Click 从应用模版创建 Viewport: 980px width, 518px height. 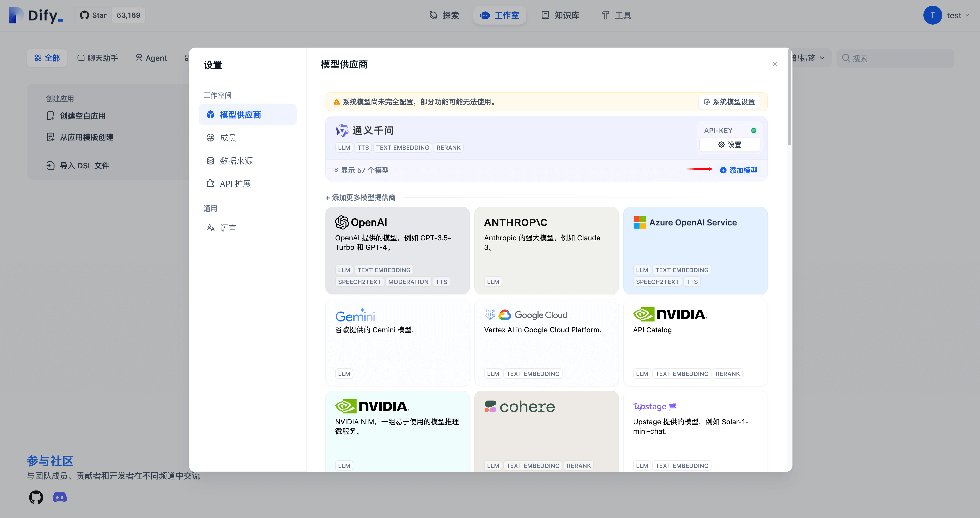coord(80,137)
